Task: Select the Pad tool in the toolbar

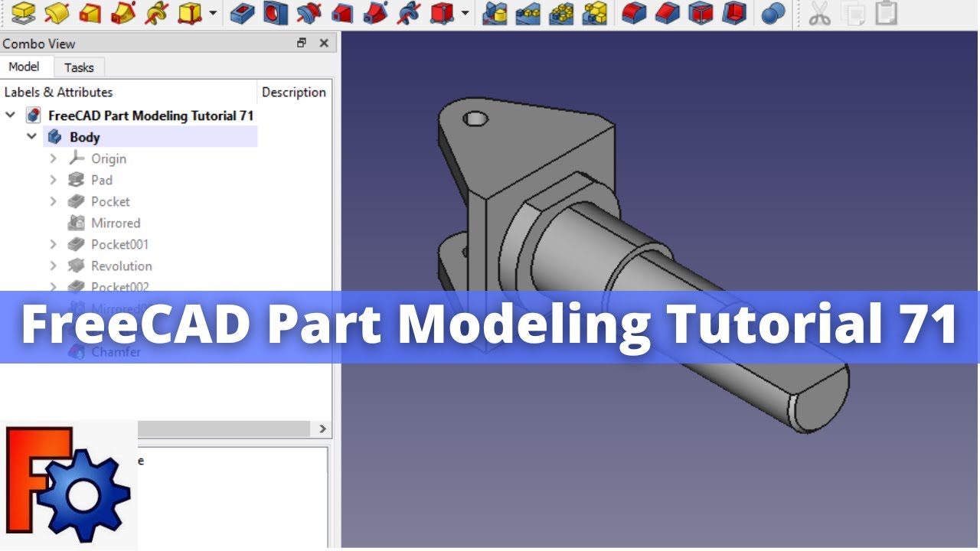Action: click(24, 12)
